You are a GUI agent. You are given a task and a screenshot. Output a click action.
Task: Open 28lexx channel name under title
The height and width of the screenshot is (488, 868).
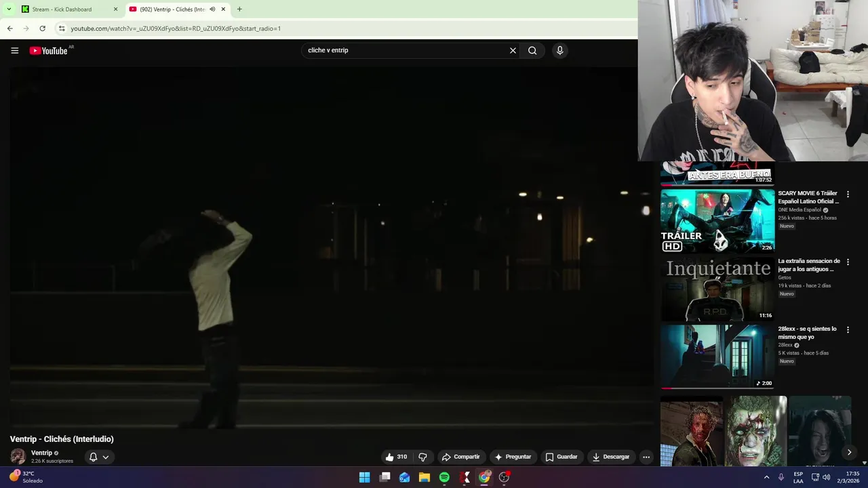pos(785,345)
